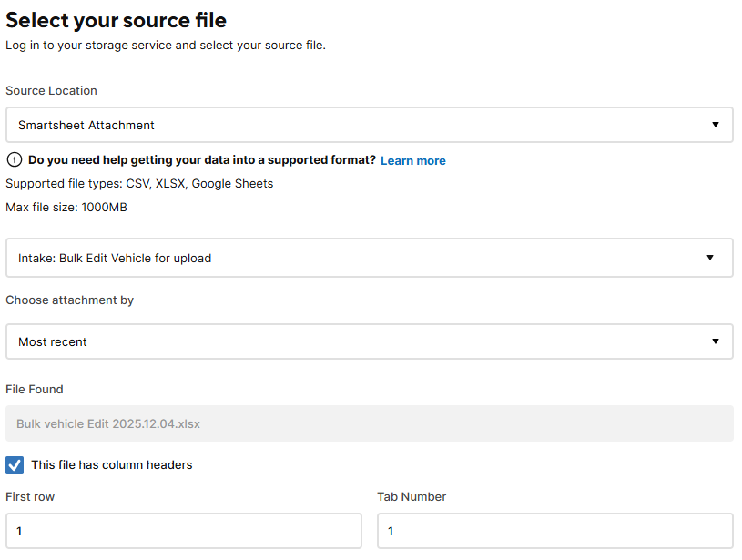Click the First row input field

tap(184, 531)
